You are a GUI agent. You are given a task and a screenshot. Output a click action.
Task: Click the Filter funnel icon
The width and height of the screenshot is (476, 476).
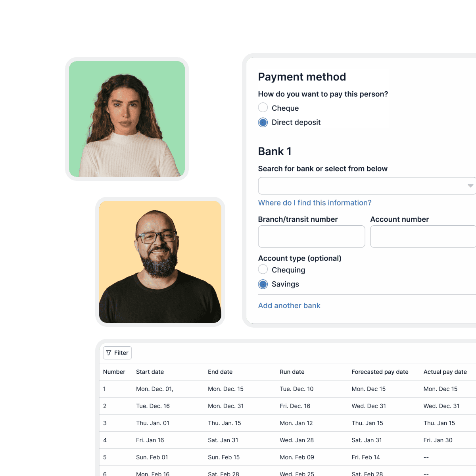pyautogui.click(x=109, y=353)
